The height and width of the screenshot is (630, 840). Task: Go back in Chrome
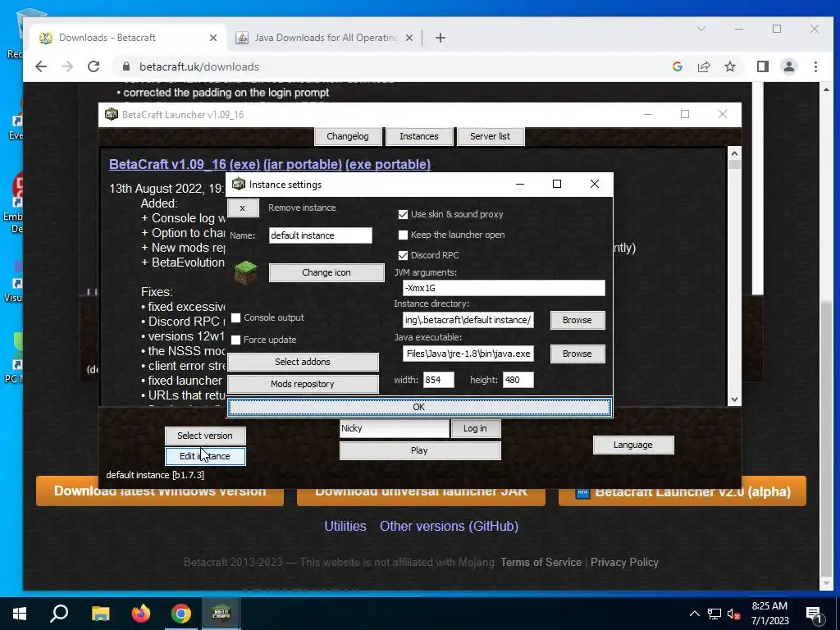point(41,66)
